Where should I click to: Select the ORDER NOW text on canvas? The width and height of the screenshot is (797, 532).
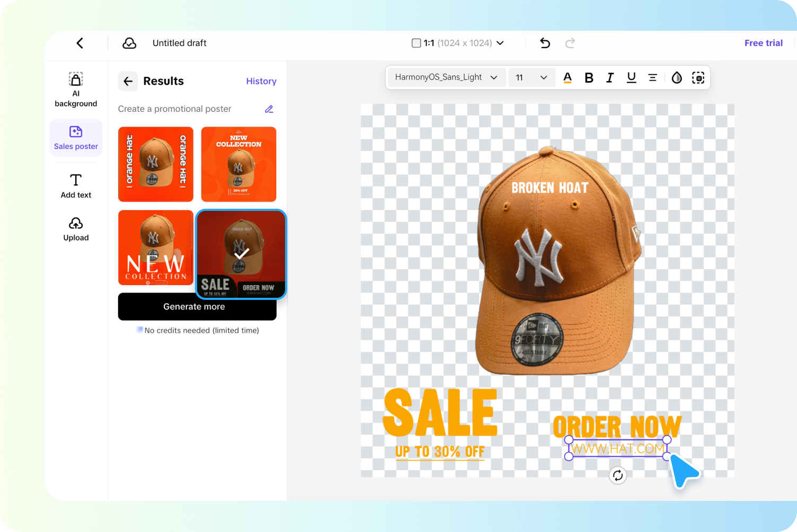click(617, 427)
